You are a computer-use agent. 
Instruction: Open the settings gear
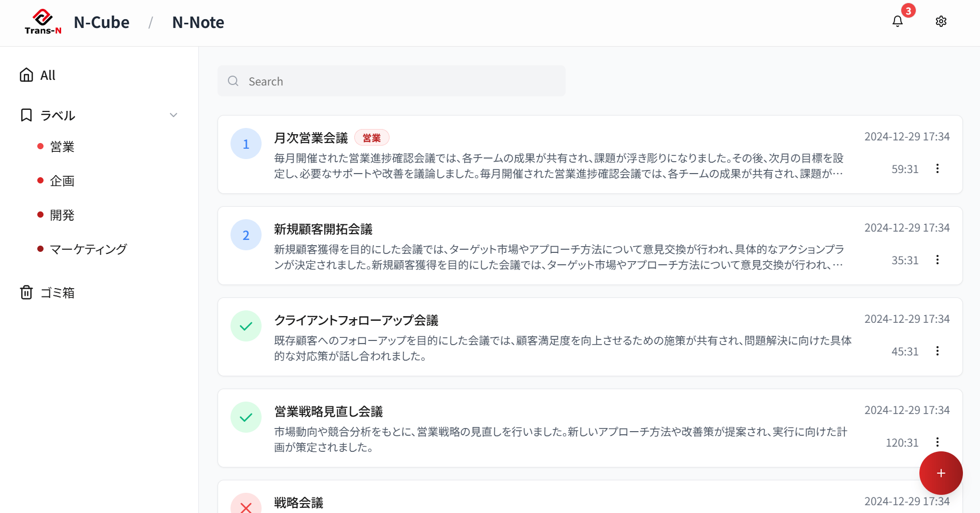941,21
